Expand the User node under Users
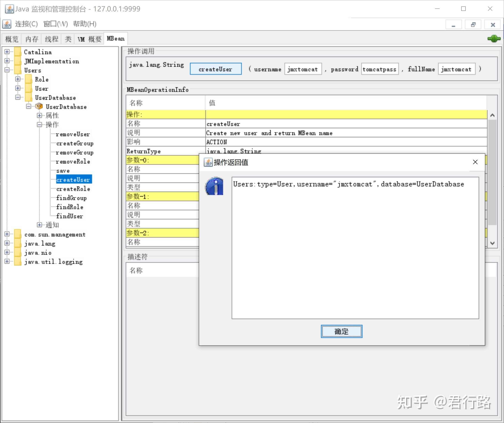 [18, 88]
